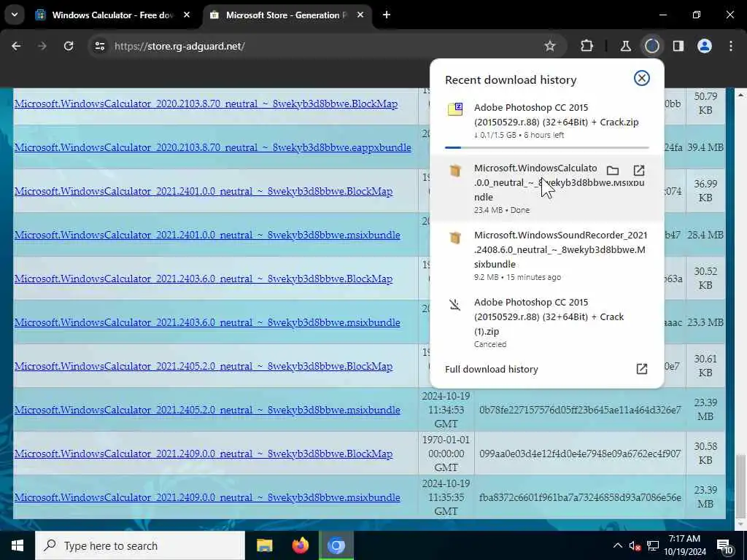747x560 pixels.
Task: Close the Windows Calculator tab
Action: (x=187, y=15)
